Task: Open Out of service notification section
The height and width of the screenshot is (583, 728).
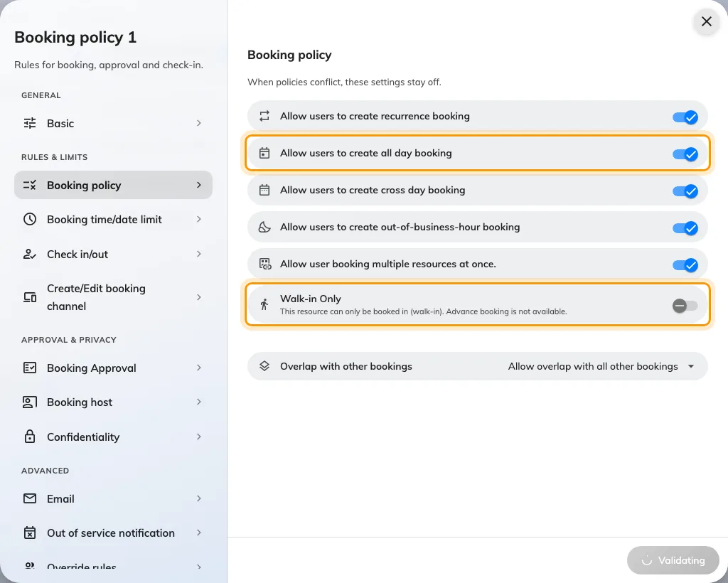Action: pos(113,533)
